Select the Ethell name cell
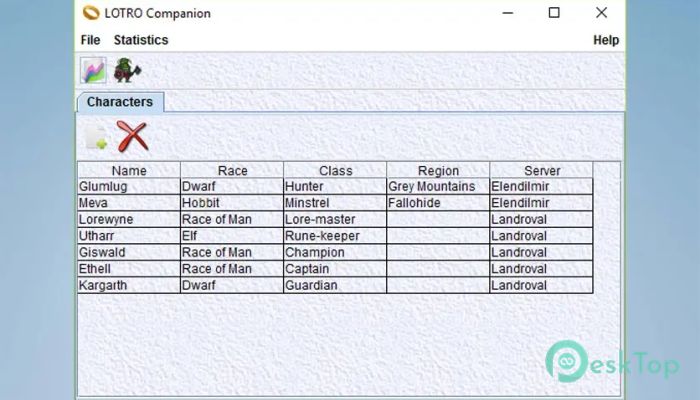 click(x=129, y=269)
